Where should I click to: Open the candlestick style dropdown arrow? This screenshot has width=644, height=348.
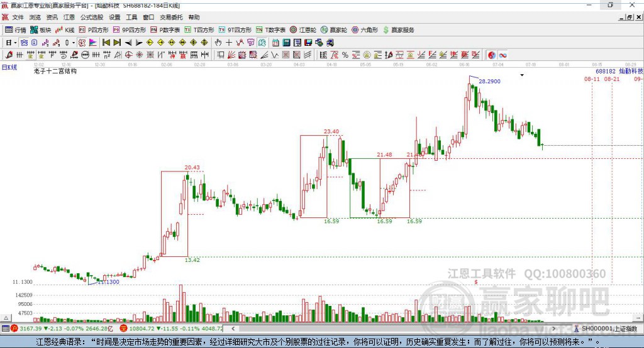pos(74,43)
